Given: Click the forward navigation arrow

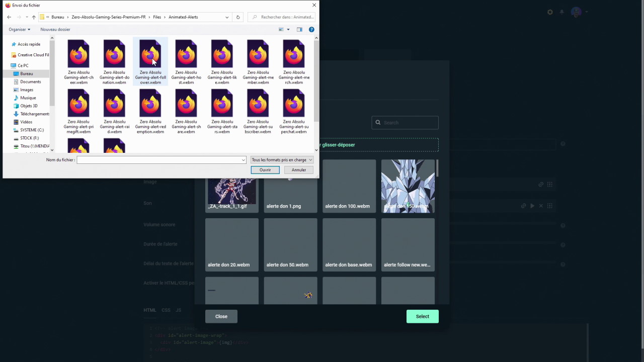Looking at the screenshot, I should (19, 17).
